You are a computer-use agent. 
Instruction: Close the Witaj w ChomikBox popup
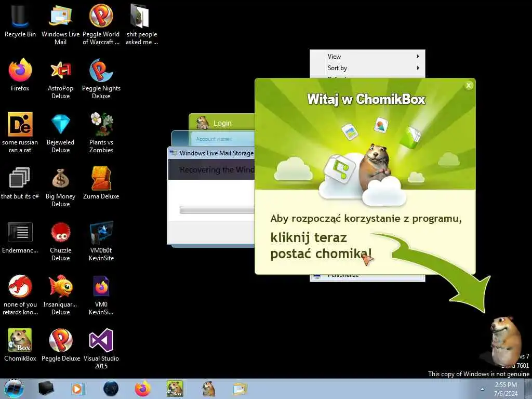(x=469, y=86)
